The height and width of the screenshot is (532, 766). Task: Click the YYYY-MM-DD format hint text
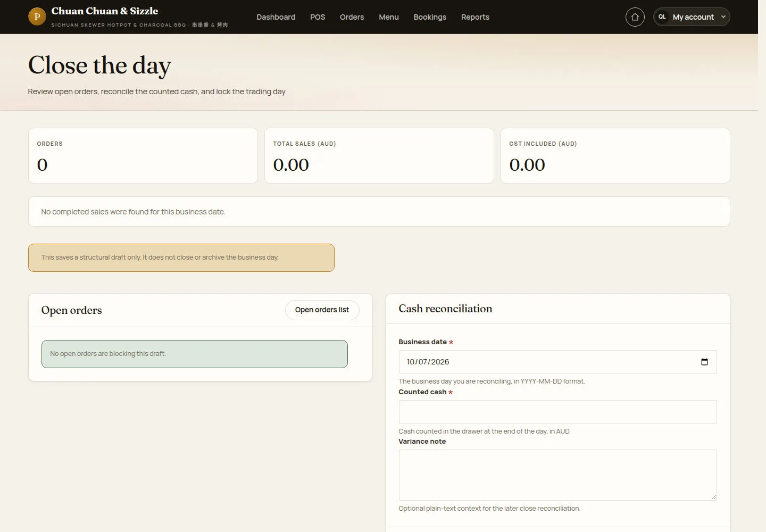(492, 381)
